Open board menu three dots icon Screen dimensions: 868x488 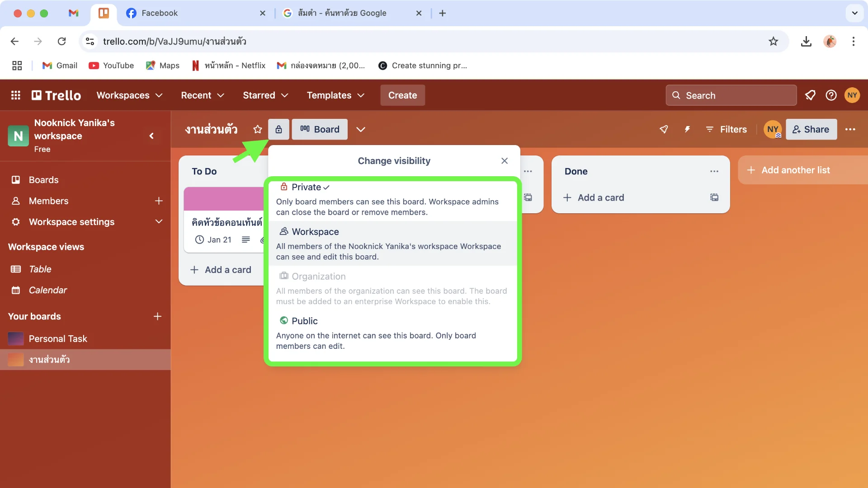click(850, 130)
